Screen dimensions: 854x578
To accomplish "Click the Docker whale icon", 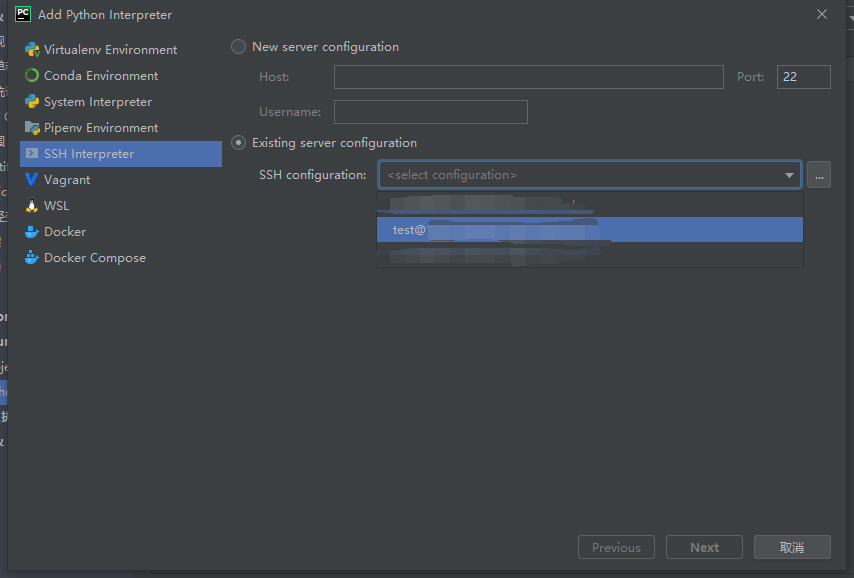I will tap(32, 232).
